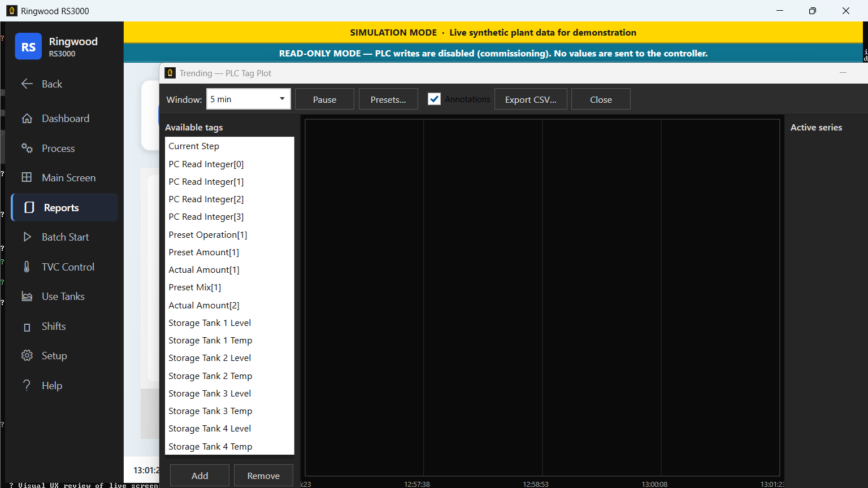Click the dark trend plot area

tap(542, 298)
